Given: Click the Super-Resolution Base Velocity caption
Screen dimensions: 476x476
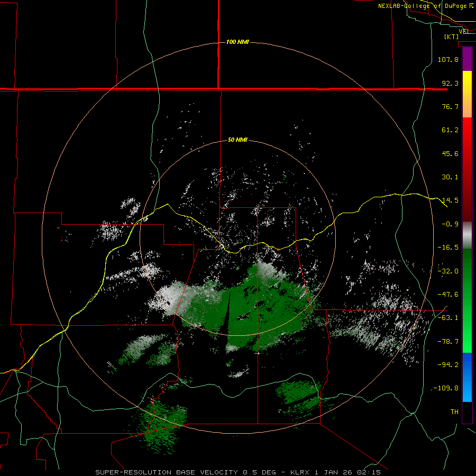Looking at the screenshot, I should pyautogui.click(x=237, y=472).
